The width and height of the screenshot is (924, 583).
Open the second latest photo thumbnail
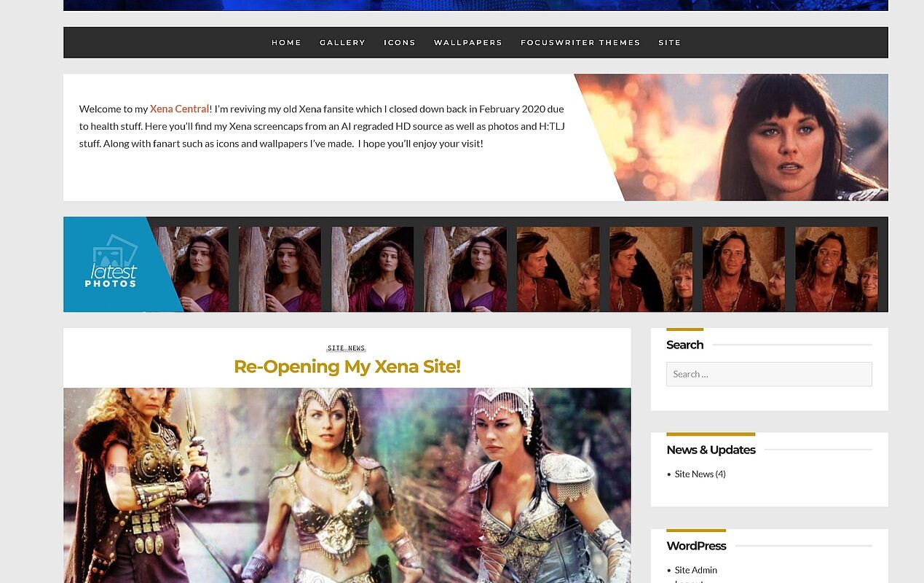point(280,270)
